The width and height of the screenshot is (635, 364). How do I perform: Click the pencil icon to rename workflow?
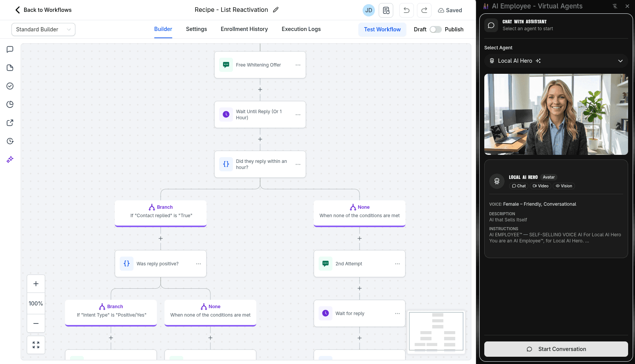point(276,10)
